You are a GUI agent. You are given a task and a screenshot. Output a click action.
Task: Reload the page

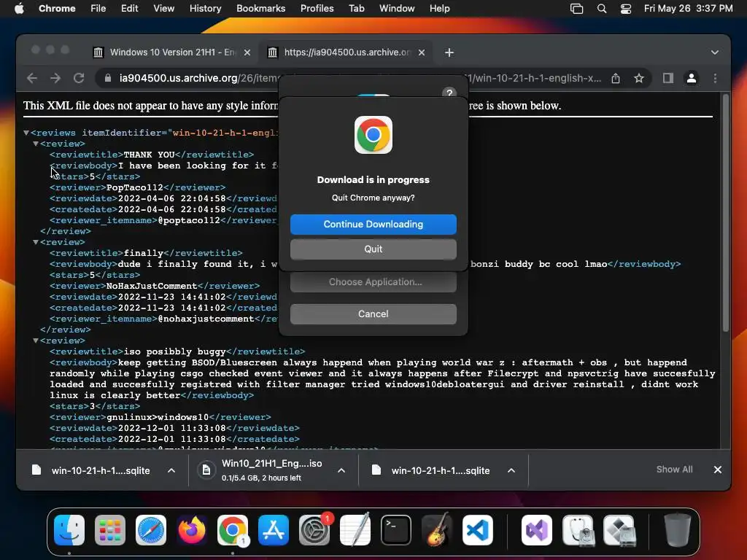[79, 78]
